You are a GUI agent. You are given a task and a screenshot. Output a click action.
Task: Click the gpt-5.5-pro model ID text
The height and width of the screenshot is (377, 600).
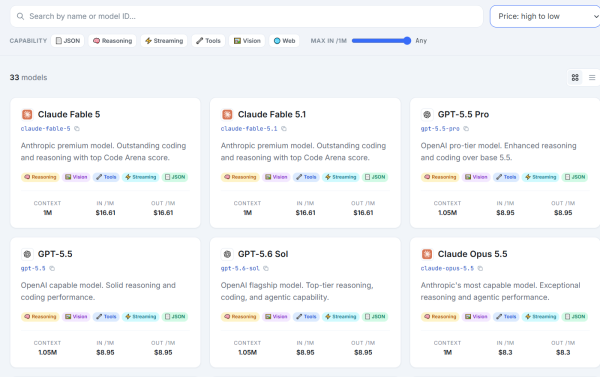pos(440,129)
